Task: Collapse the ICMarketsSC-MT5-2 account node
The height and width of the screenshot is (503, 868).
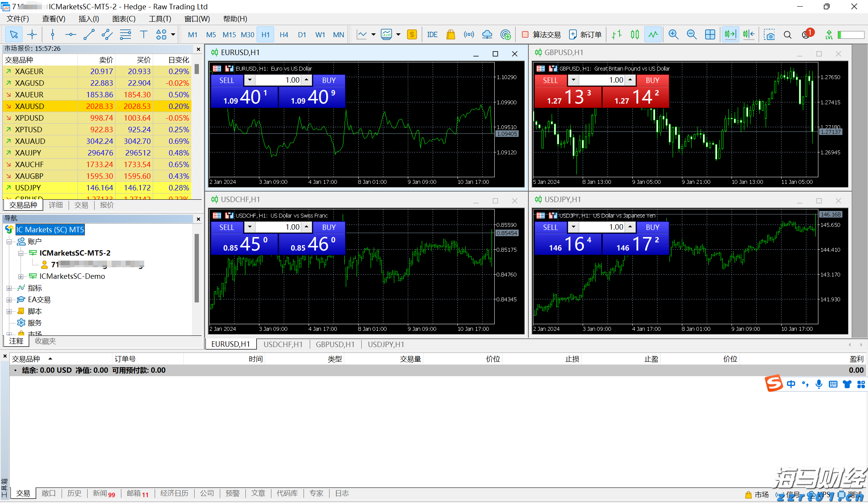Action: pos(21,253)
